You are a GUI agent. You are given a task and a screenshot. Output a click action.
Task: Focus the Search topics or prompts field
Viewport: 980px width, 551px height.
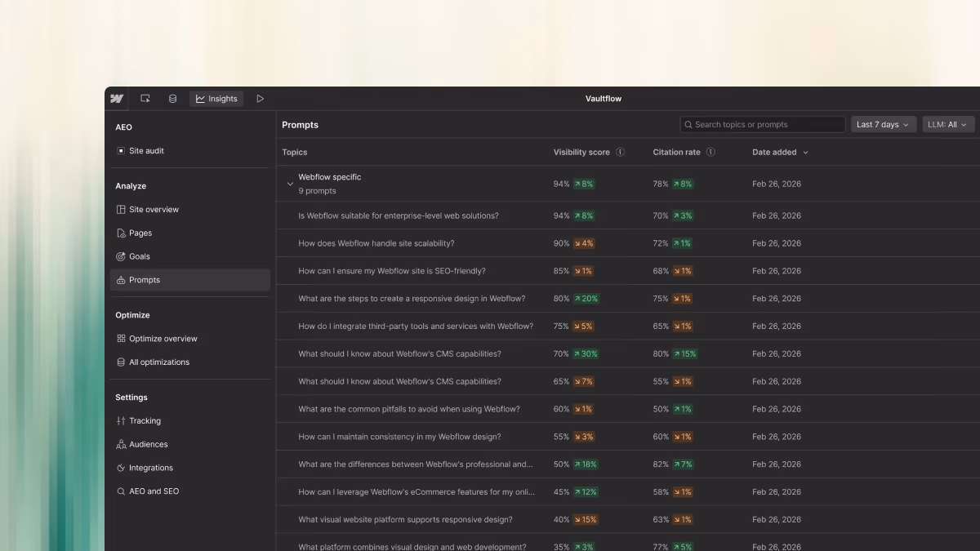[763, 125]
